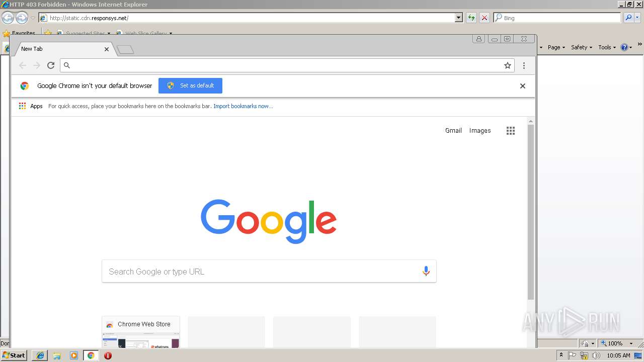
Task: Open Google apps grid
Action: 511,131
